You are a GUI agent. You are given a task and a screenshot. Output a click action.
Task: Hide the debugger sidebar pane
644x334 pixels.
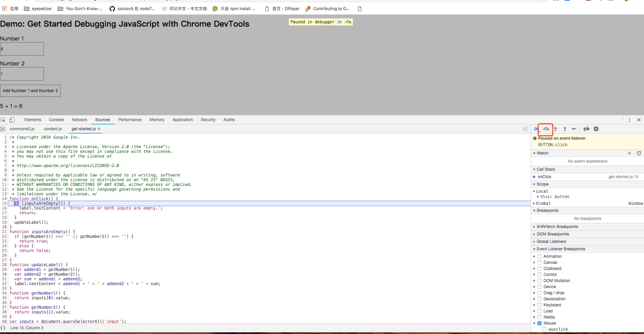[525, 129]
